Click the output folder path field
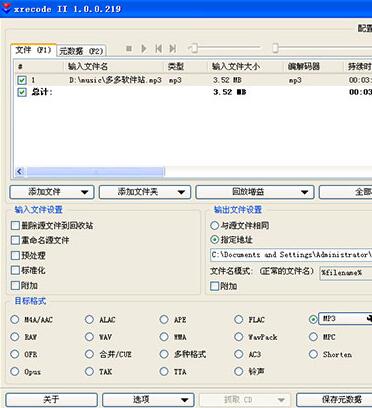The height and width of the screenshot is (408, 372). [x=291, y=255]
